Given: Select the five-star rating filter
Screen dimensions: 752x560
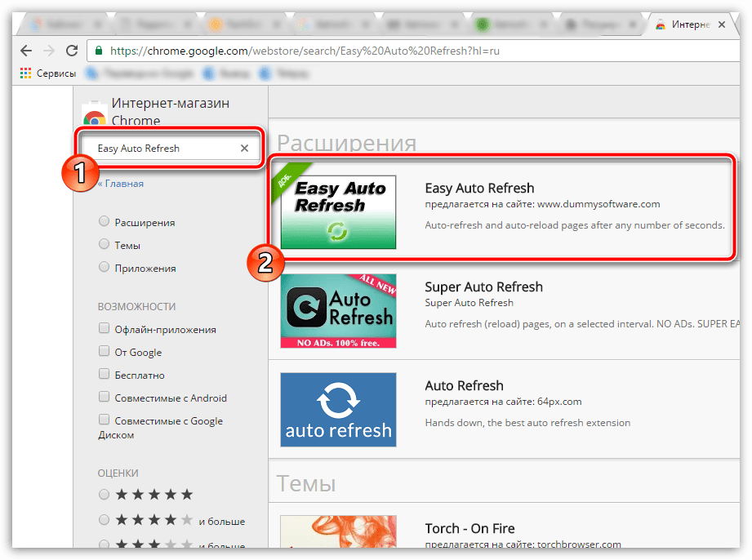Looking at the screenshot, I should pyautogui.click(x=104, y=495).
